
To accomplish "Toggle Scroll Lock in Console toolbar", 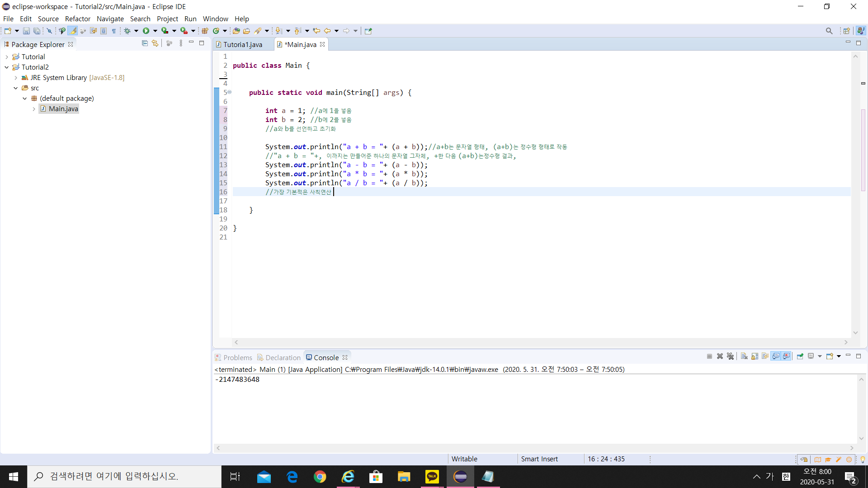I will click(755, 357).
